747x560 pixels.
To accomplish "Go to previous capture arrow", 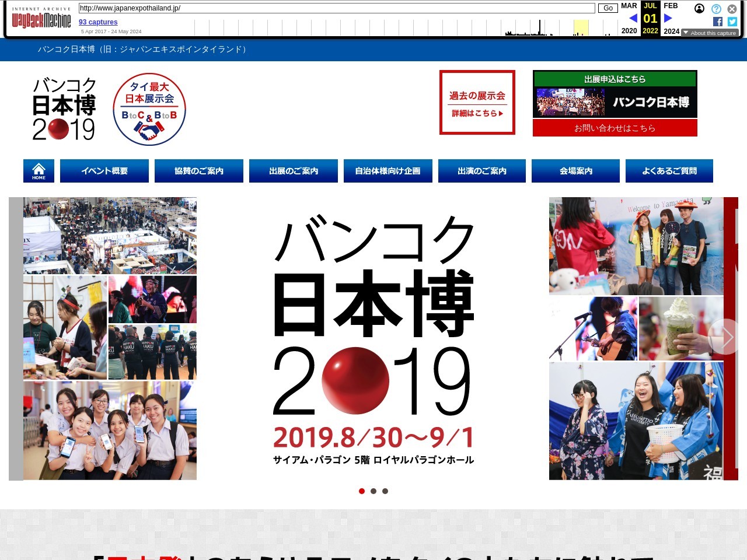I will pyautogui.click(x=633, y=18).
